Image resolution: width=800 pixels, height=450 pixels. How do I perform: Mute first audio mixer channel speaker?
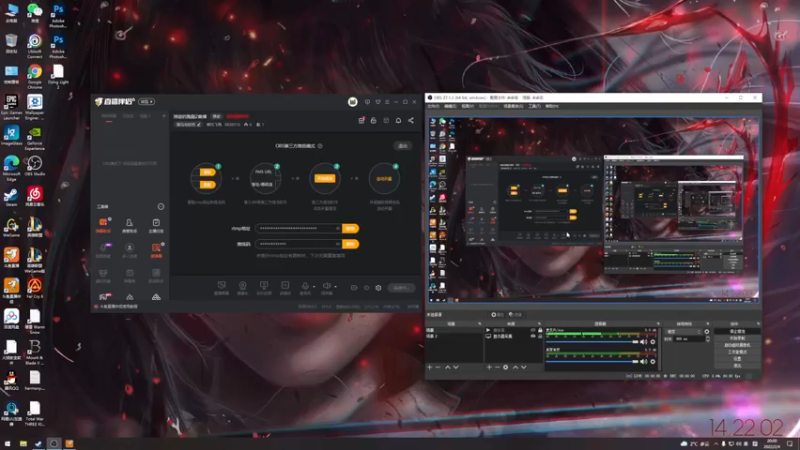[x=644, y=342]
